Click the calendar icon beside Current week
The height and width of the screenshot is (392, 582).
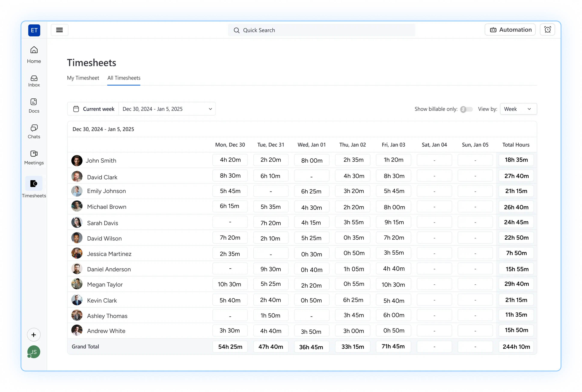(76, 108)
